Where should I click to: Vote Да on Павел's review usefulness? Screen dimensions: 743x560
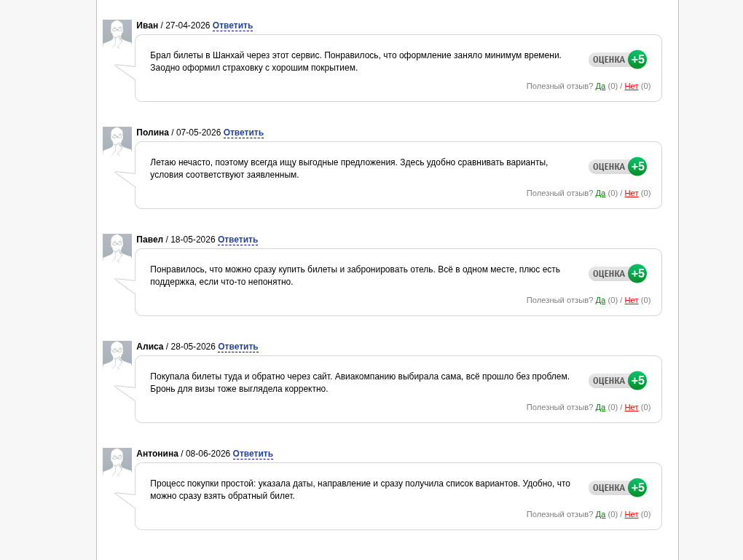click(x=600, y=300)
